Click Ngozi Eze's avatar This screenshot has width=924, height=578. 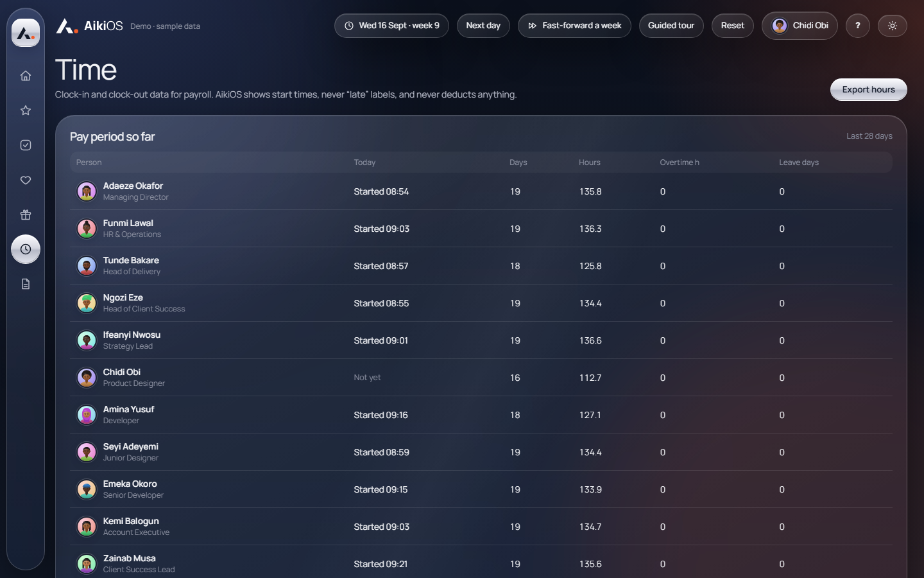point(87,303)
